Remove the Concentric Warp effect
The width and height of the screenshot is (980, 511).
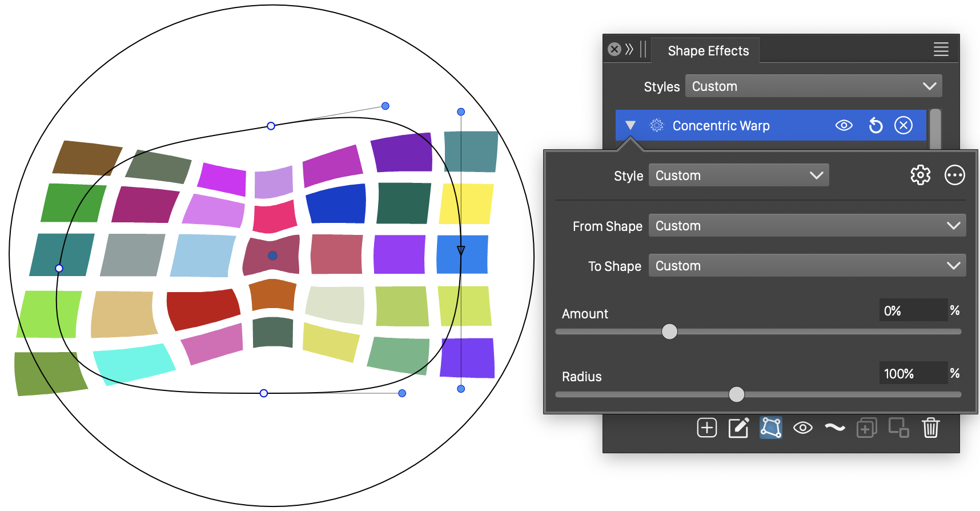tap(903, 125)
